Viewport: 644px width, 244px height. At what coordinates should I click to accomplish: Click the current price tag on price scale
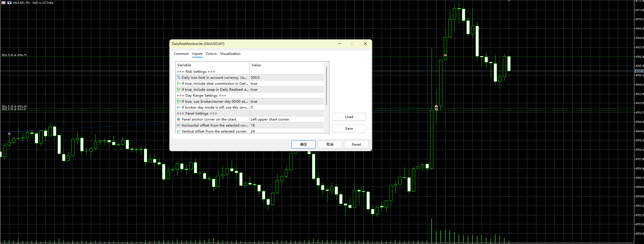639,71
